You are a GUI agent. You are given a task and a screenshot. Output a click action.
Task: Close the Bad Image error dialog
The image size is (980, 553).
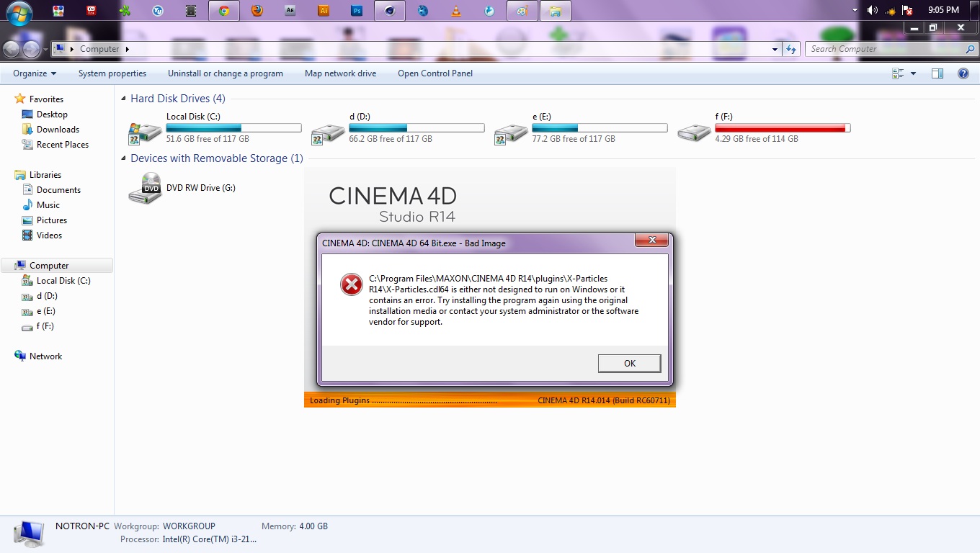coord(652,240)
